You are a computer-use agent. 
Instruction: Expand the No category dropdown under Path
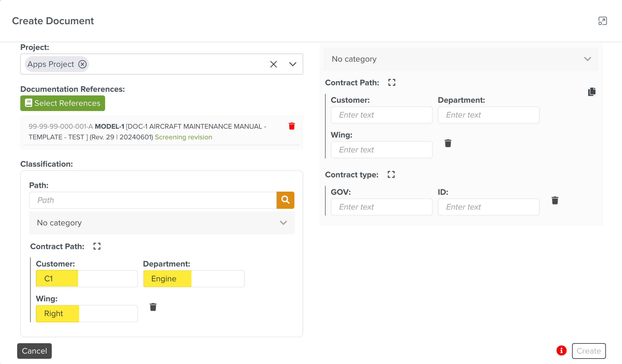[283, 223]
